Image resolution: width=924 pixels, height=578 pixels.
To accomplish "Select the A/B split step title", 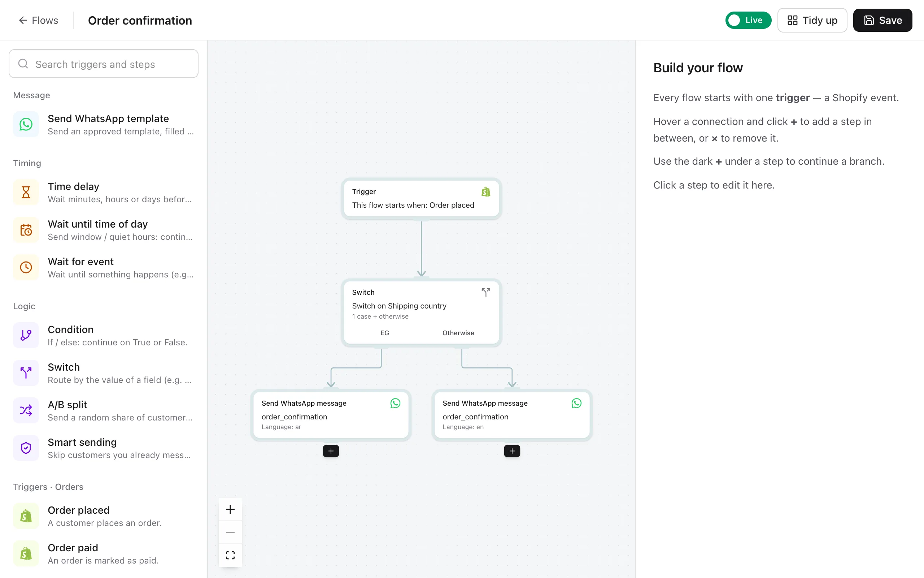I will pyautogui.click(x=67, y=405).
